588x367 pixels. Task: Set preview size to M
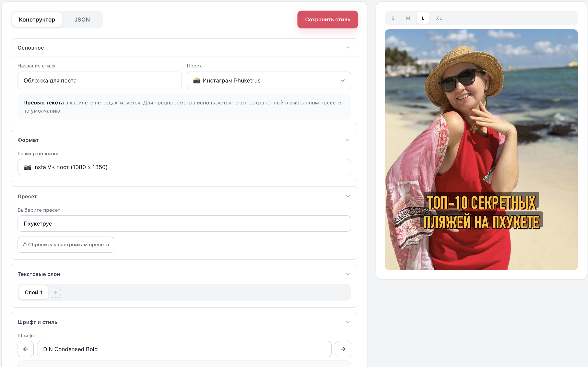click(408, 18)
